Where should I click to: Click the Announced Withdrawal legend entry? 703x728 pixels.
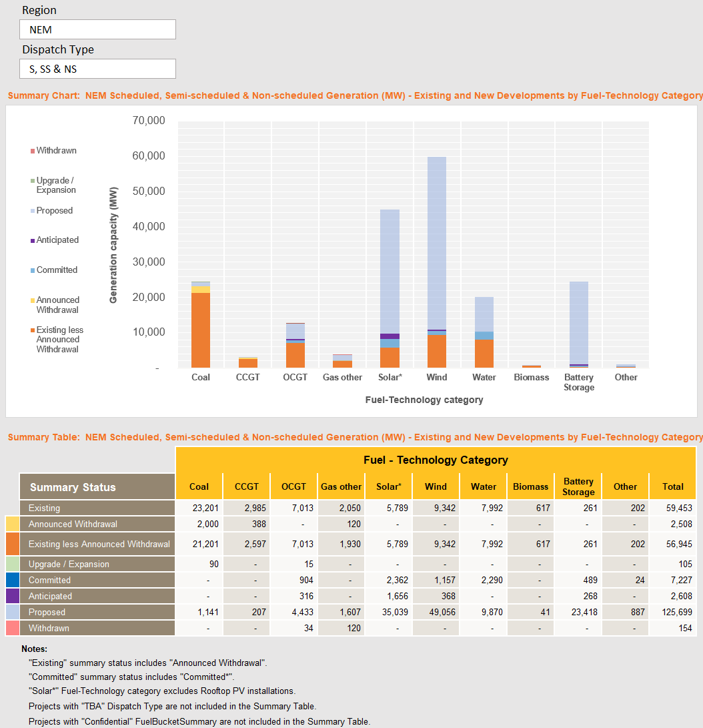coord(57,305)
